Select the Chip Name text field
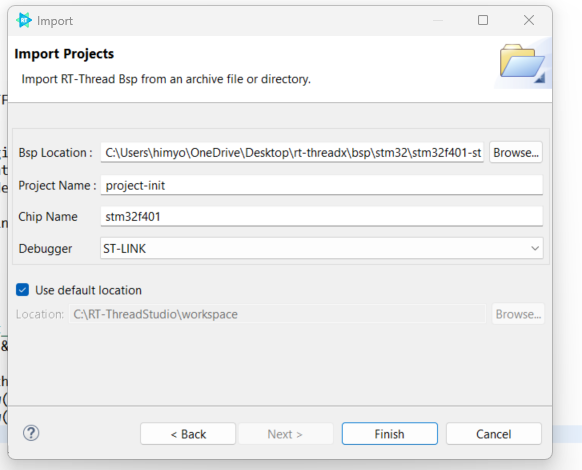Screen dimensions: 582x470 [x=322, y=216]
